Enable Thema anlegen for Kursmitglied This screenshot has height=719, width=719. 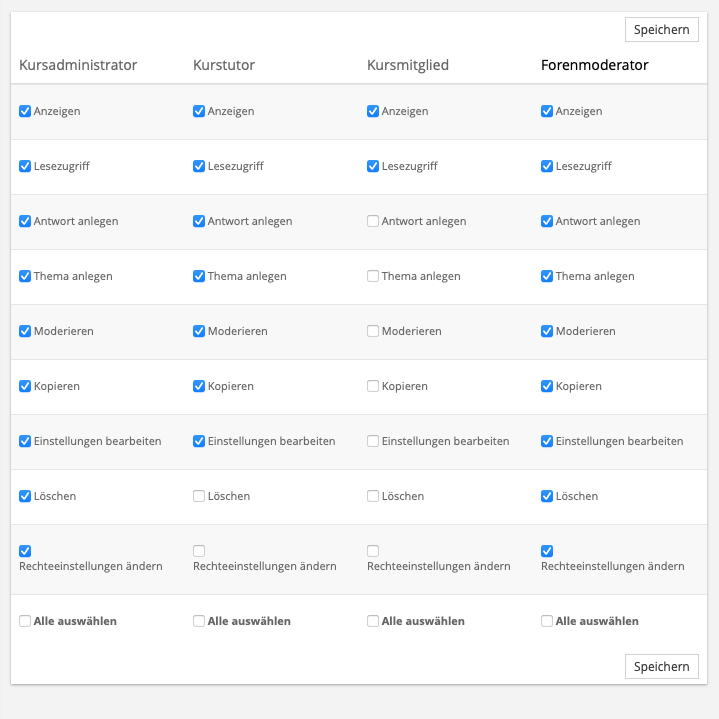pos(373,276)
